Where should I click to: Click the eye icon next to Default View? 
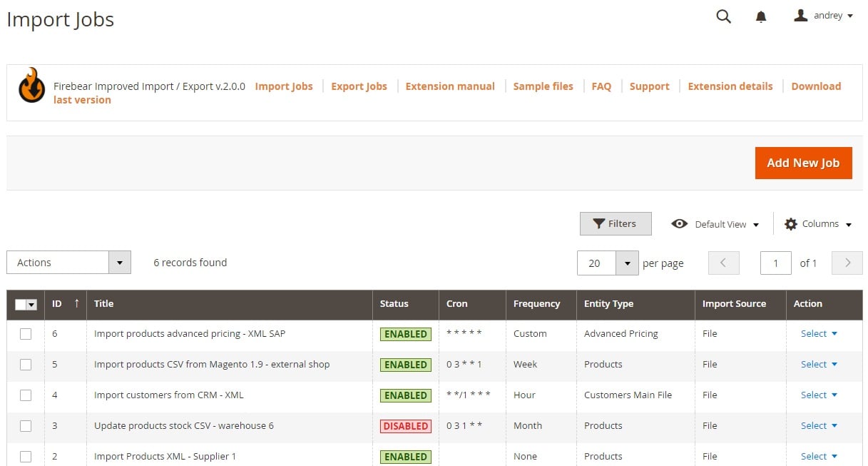pyautogui.click(x=680, y=223)
